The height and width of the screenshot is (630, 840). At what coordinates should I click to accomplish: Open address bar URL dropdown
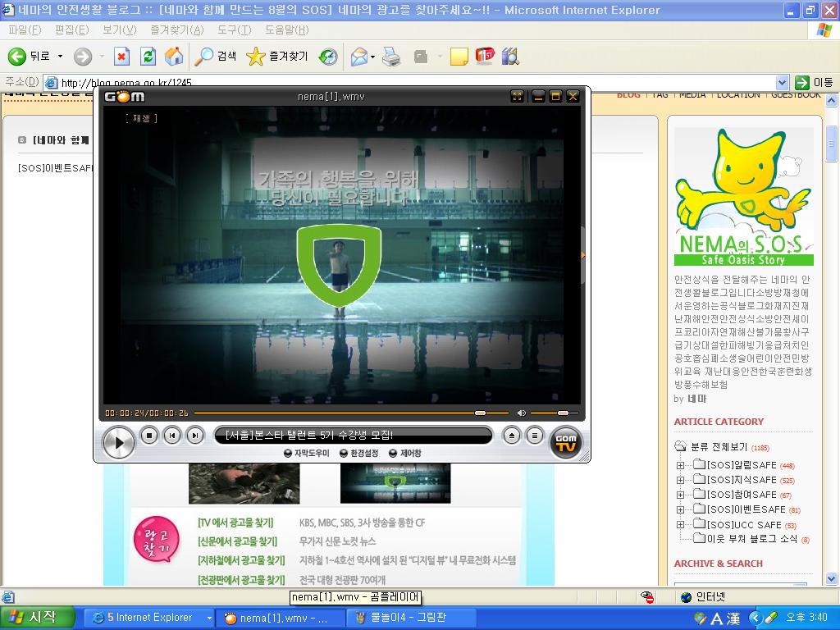782,83
